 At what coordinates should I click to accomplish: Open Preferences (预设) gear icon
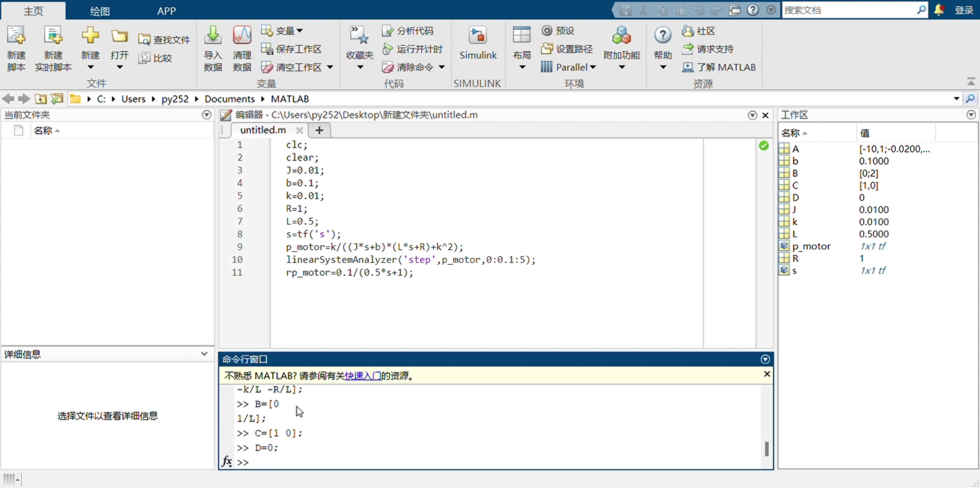coord(547,31)
